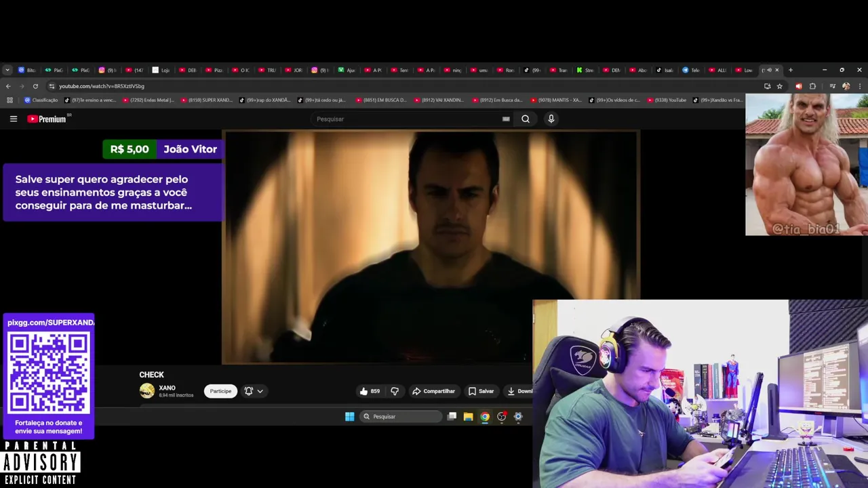Open the (7292) Enéas Metal bookmark
The width and height of the screenshot is (868, 488).
(x=149, y=100)
